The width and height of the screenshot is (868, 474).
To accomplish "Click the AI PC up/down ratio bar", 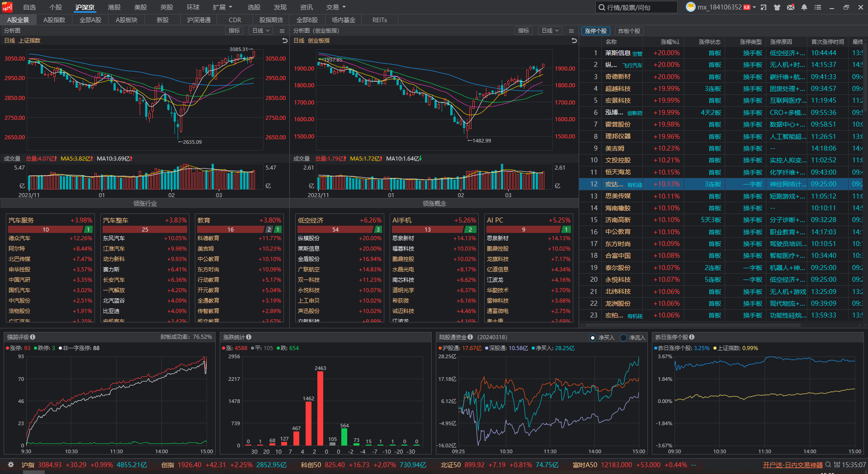I will coord(528,230).
